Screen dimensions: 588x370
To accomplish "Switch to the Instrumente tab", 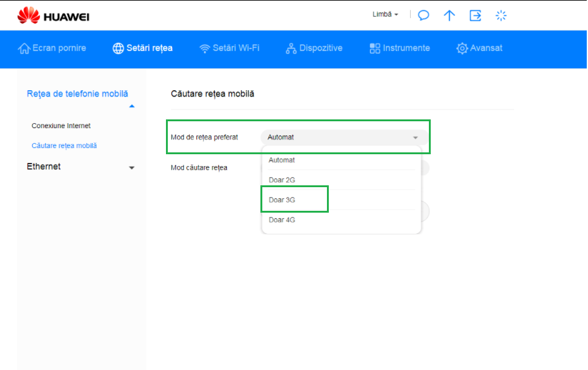I will [x=400, y=49].
